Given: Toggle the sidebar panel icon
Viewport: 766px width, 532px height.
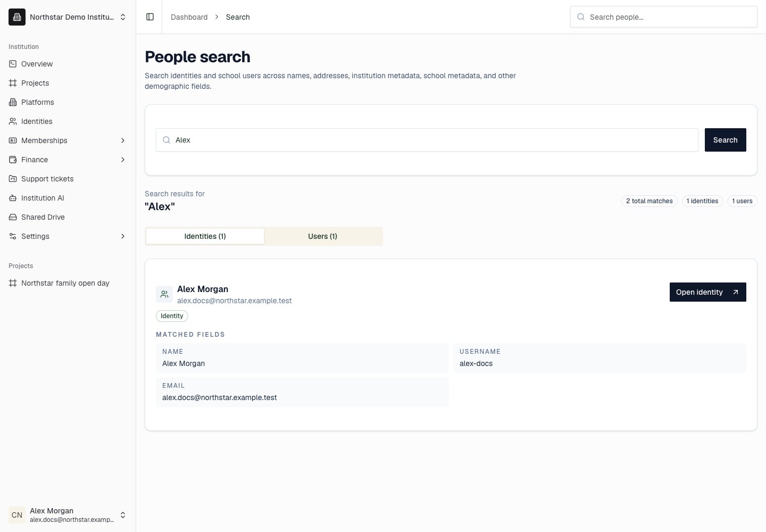Looking at the screenshot, I should [x=150, y=17].
